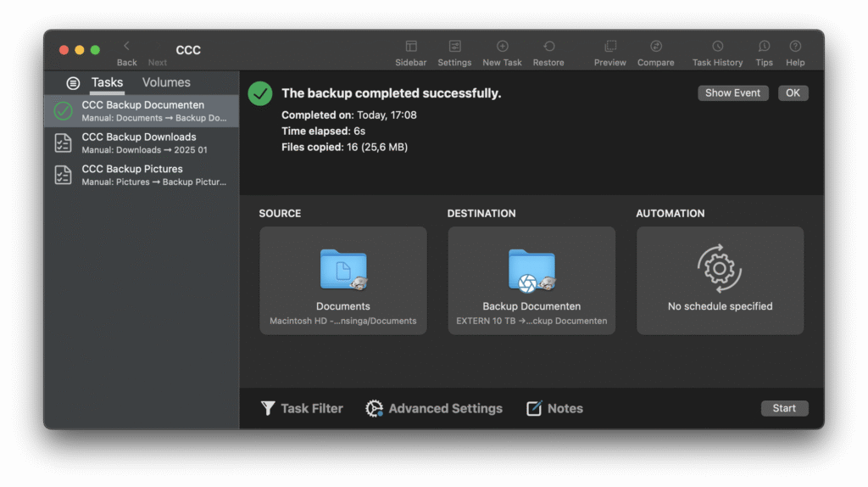Open the Task Filter label
This screenshot has height=487, width=868.
(312, 408)
